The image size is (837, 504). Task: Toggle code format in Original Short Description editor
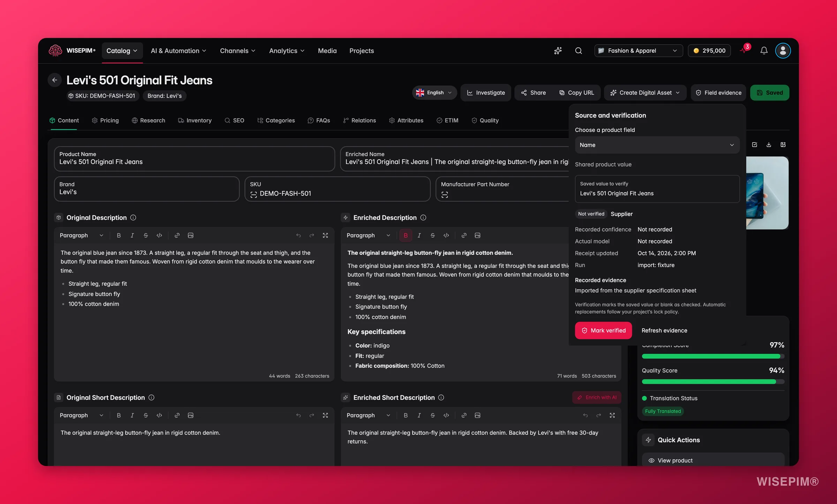[x=159, y=415]
